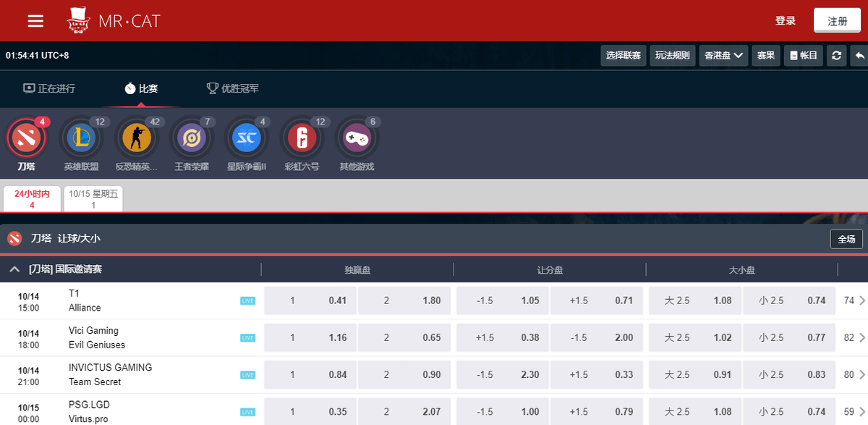Select the 10/15 星期五 date tab
868x425 pixels.
[93, 199]
